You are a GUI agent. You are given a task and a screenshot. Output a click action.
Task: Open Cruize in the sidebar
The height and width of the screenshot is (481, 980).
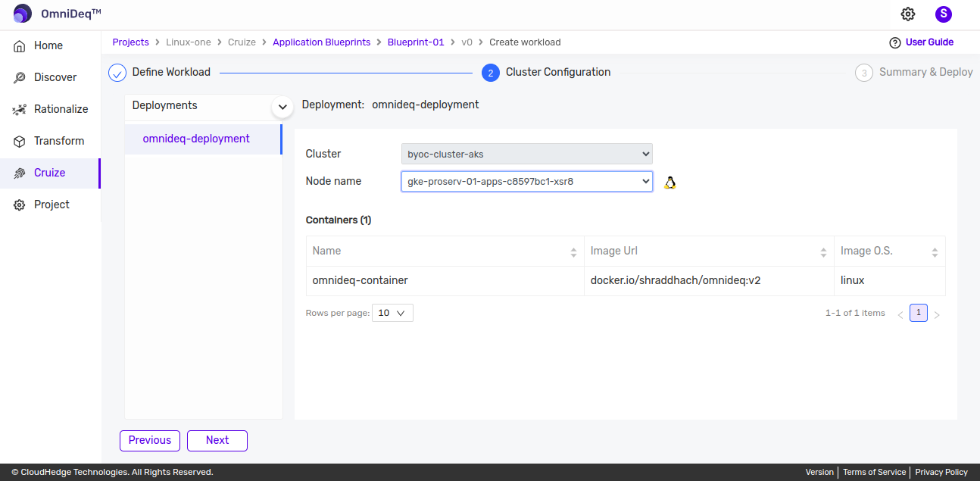(x=50, y=173)
